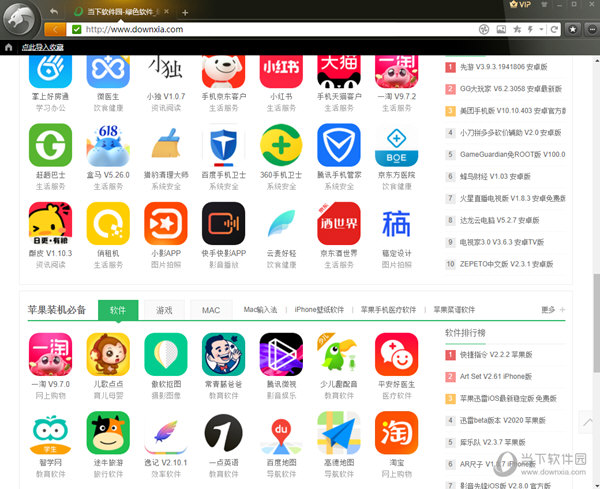Expand the address bar dropdown arrow
The height and width of the screenshot is (489, 600).
(541, 29)
